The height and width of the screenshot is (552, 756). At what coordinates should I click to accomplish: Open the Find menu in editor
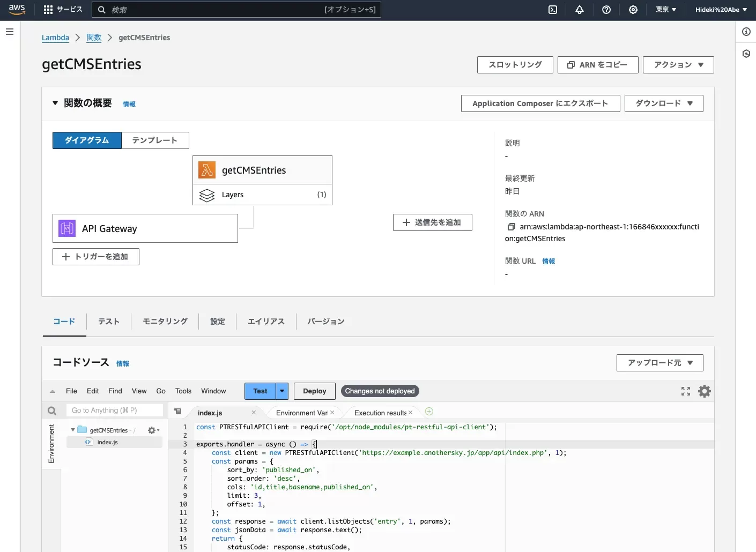click(115, 391)
